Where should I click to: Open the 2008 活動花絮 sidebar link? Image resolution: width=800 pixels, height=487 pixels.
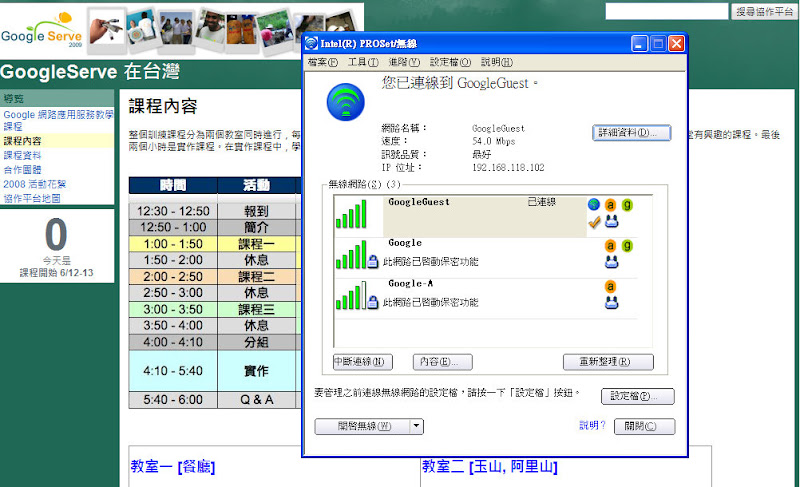pos(35,184)
